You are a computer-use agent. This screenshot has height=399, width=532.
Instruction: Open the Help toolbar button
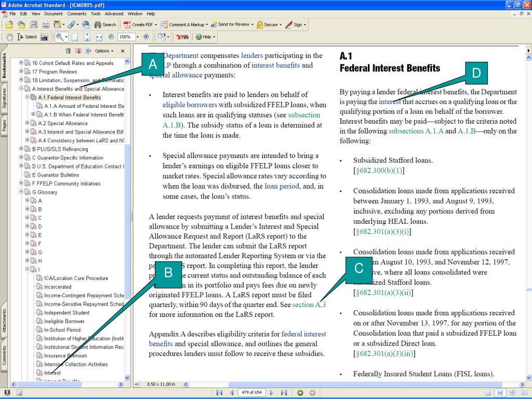pyautogui.click(x=205, y=37)
